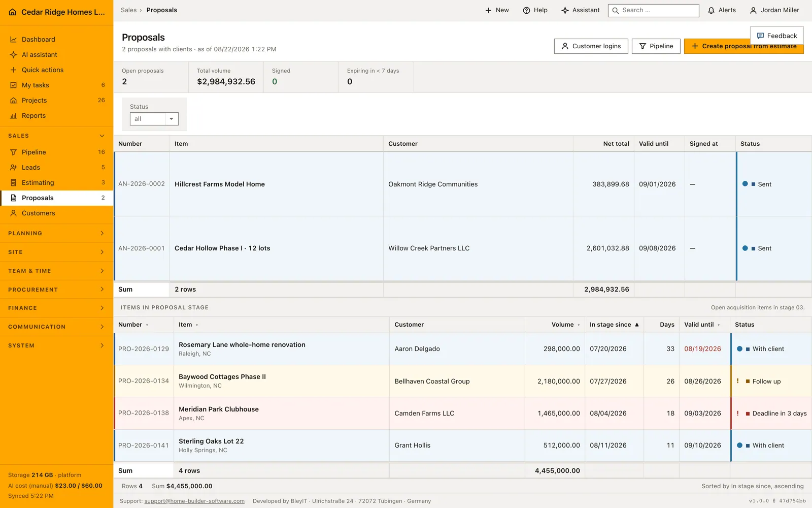812x508 pixels.
Task: Open proposal AN-2026-0002
Action: coord(142,184)
